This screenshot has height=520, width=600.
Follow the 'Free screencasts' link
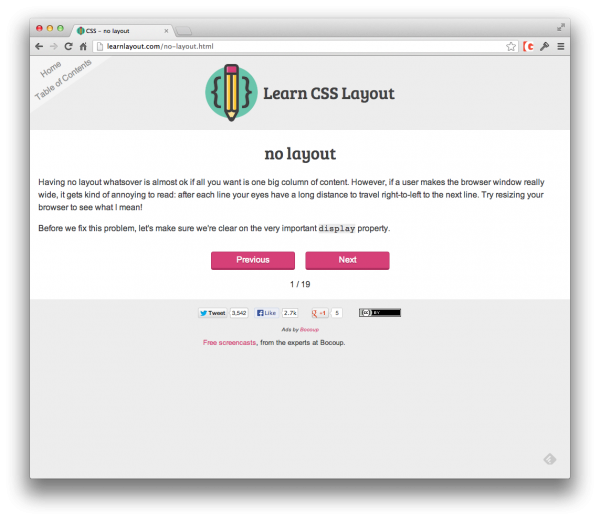tap(230, 342)
